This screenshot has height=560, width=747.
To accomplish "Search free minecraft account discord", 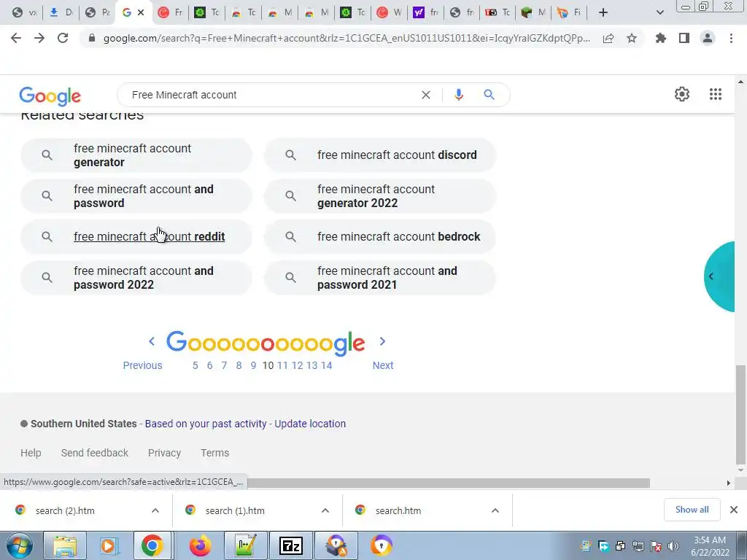I will [x=379, y=155].
